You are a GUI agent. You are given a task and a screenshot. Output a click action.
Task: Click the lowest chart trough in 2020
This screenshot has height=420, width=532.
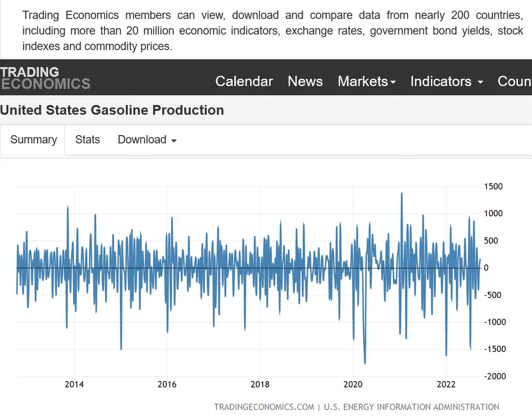[x=365, y=363]
